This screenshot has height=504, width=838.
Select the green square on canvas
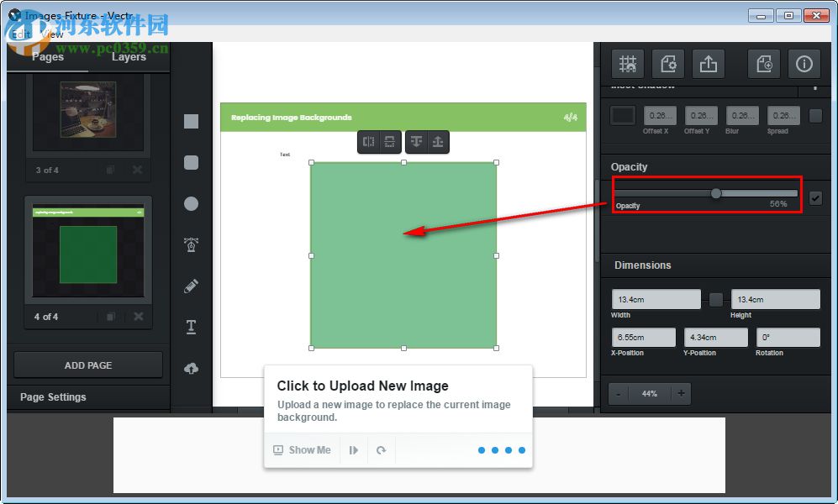pyautogui.click(x=403, y=255)
